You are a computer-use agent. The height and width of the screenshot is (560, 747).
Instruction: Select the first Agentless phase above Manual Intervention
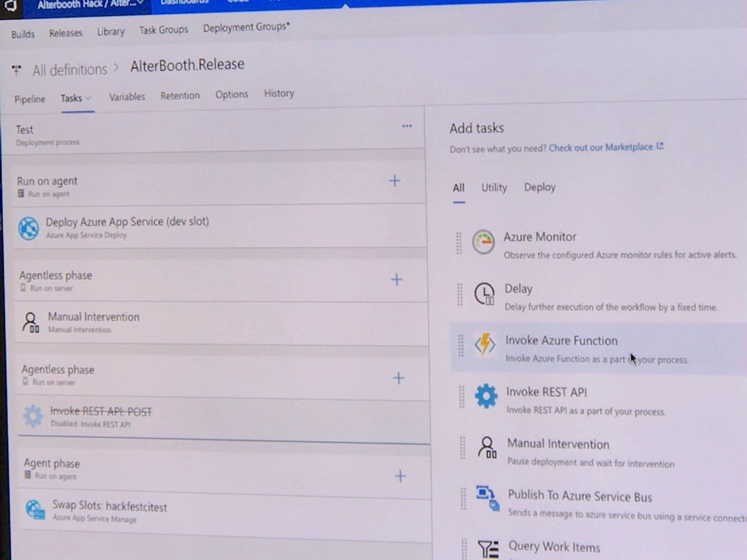(x=218, y=281)
